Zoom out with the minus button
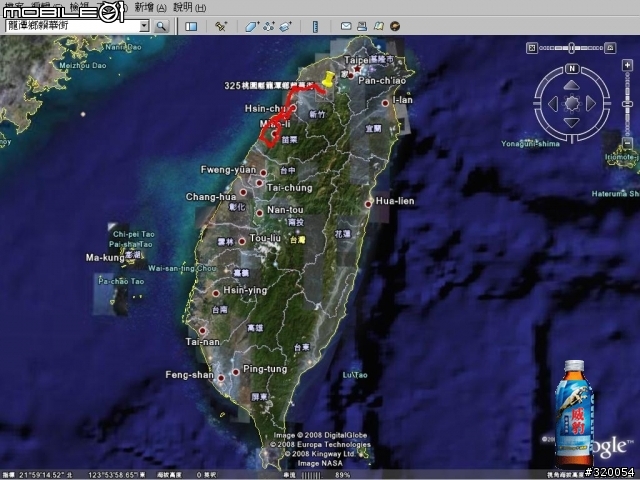Image resolution: width=640 pixels, height=480 pixels. point(627,143)
